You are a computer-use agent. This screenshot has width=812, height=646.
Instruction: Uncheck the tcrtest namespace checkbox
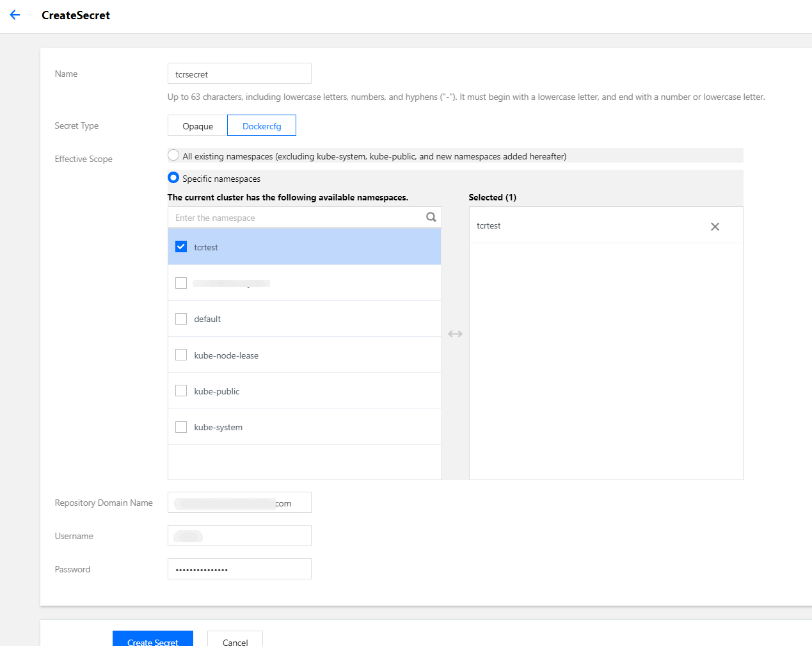point(181,247)
